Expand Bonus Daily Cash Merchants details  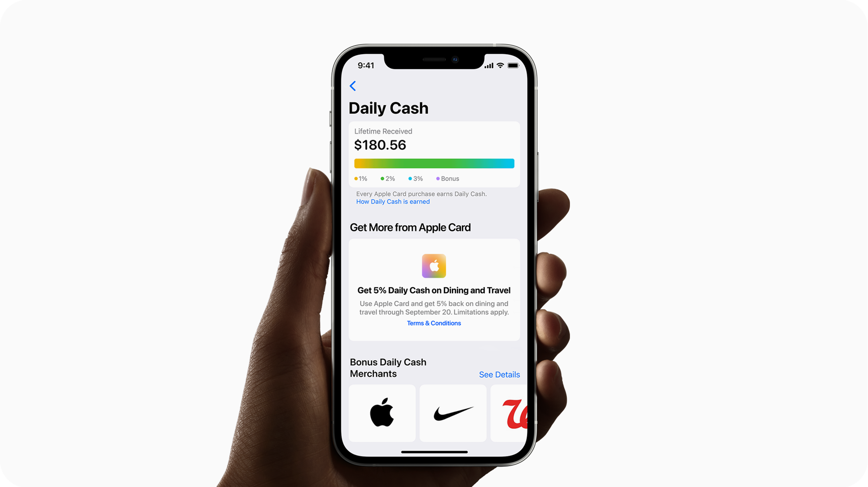[500, 374]
